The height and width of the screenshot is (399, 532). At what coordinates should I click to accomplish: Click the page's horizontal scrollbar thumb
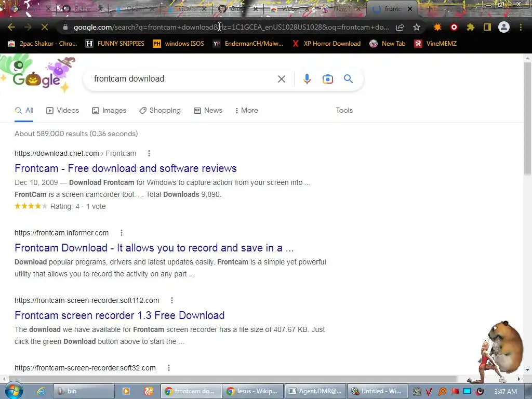233,379
